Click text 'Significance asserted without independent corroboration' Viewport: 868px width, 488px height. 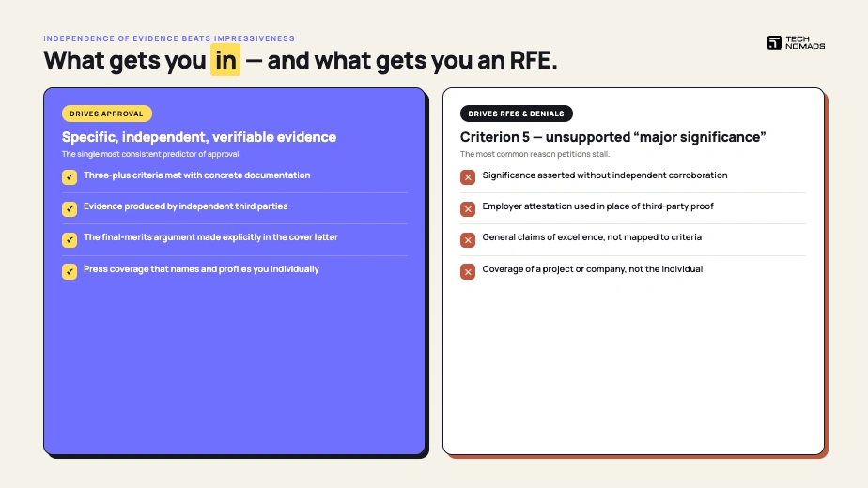pos(605,175)
